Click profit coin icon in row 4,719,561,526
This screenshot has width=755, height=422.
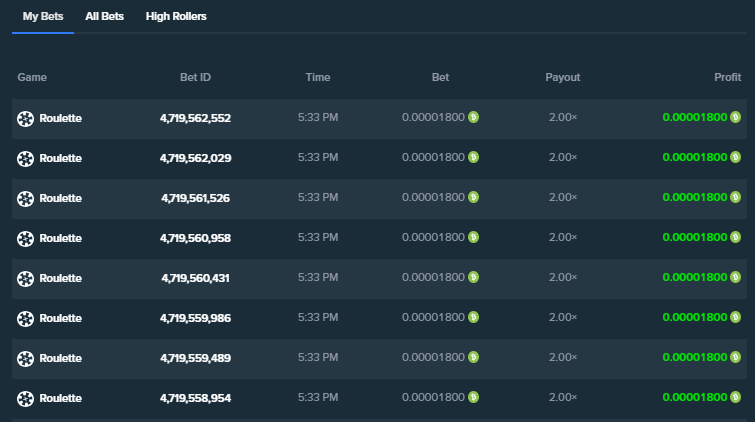735,197
